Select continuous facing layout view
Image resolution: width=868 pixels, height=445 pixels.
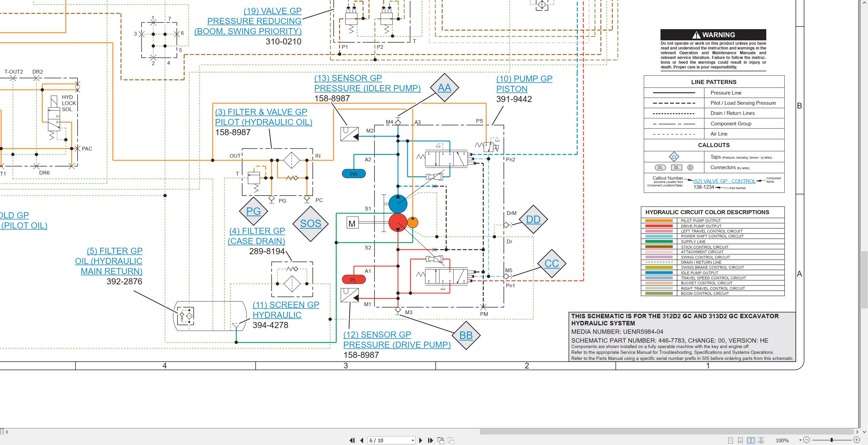(761, 440)
